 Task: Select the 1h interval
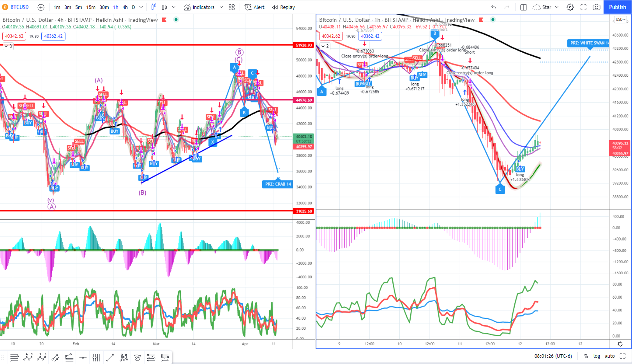coord(116,7)
